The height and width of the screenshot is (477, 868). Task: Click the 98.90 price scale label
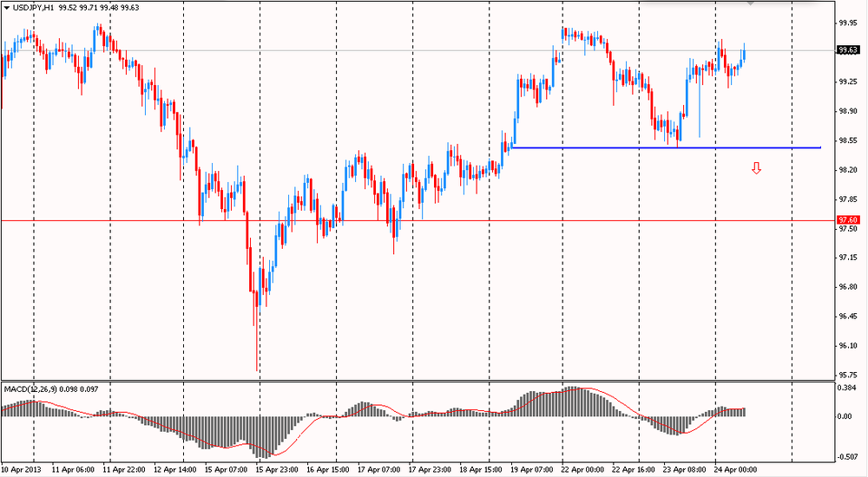point(848,111)
